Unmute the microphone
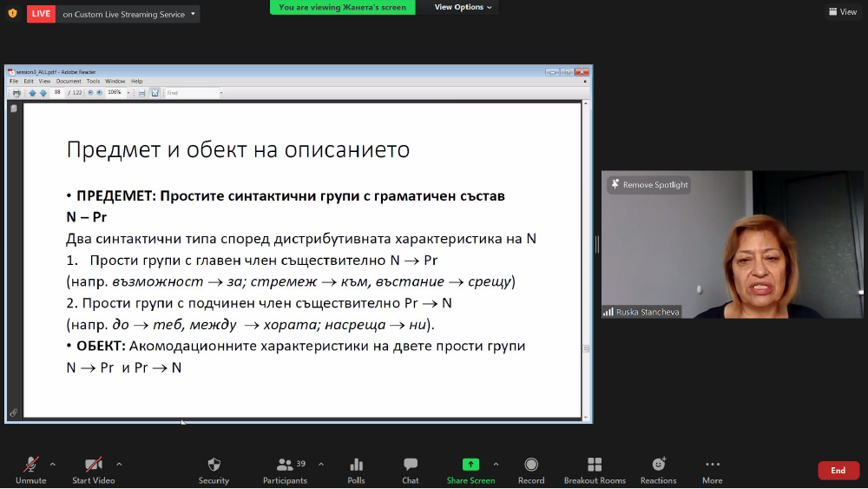Screen dimensions: 868x489 click(30, 465)
